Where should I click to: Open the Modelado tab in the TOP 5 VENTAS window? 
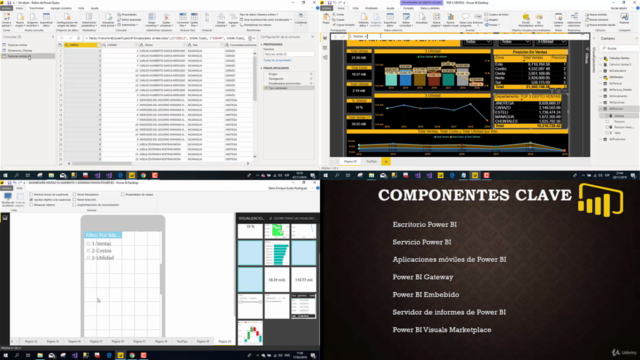click(371, 8)
